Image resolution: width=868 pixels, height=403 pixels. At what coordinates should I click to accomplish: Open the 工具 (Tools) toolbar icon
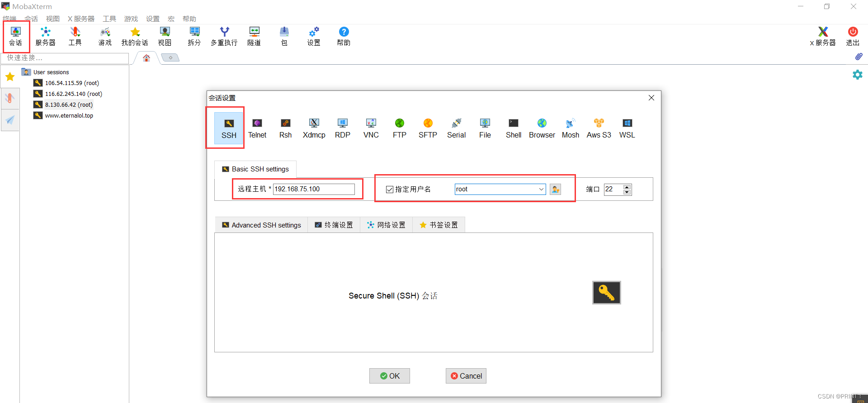point(75,36)
